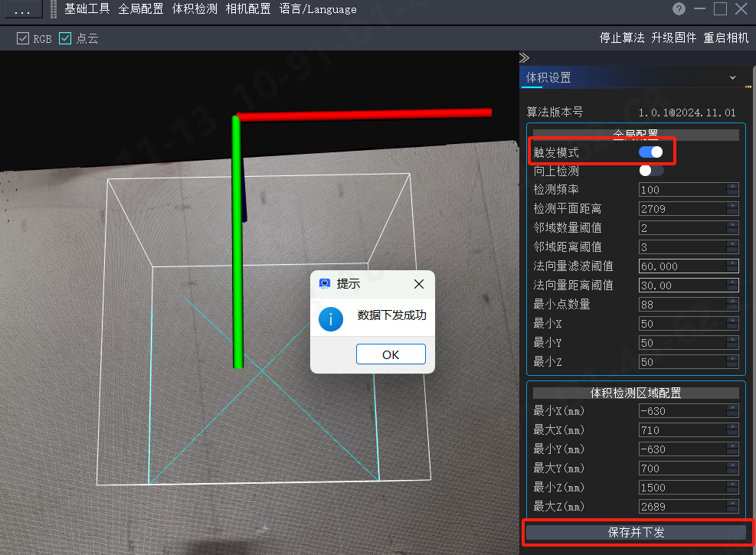
Task: Click the stepper arrows of 最小X(mm)
Action: [x=732, y=411]
